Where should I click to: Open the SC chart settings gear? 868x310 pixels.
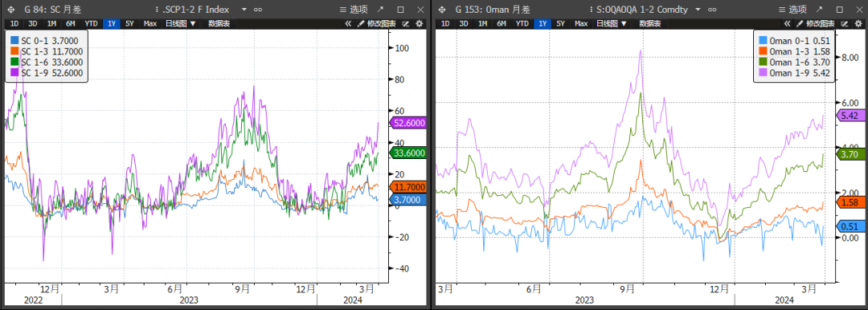pyautogui.click(x=419, y=23)
